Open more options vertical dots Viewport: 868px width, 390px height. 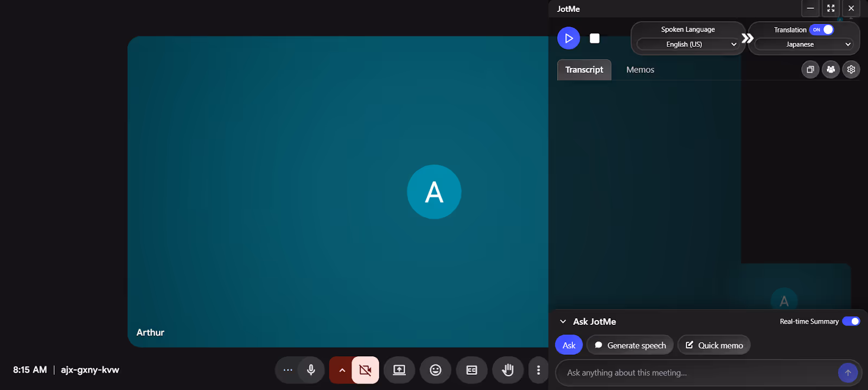point(538,370)
